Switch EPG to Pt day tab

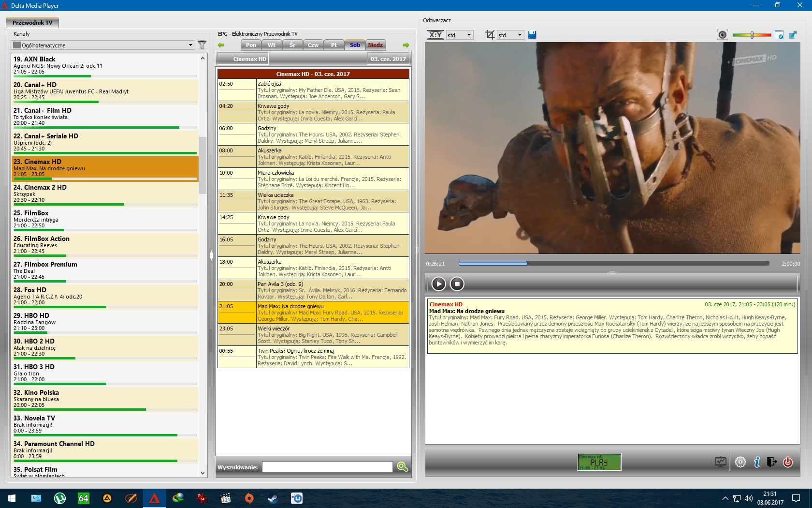pos(334,45)
